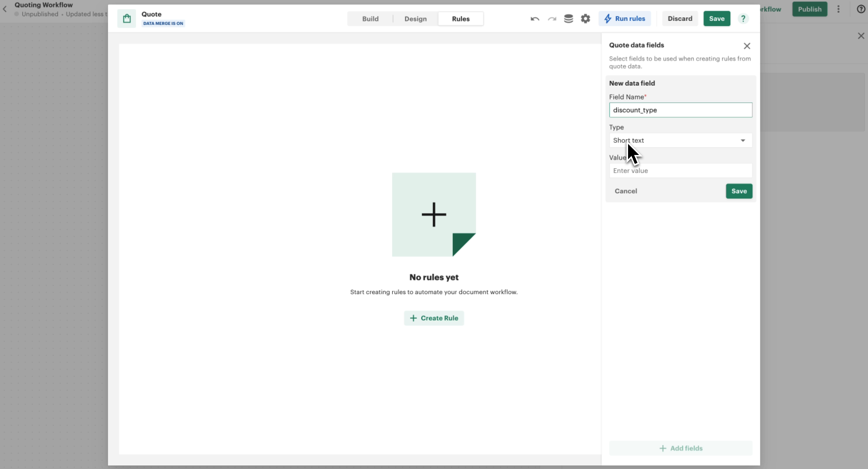Publish the quoting workflow

[809, 9]
